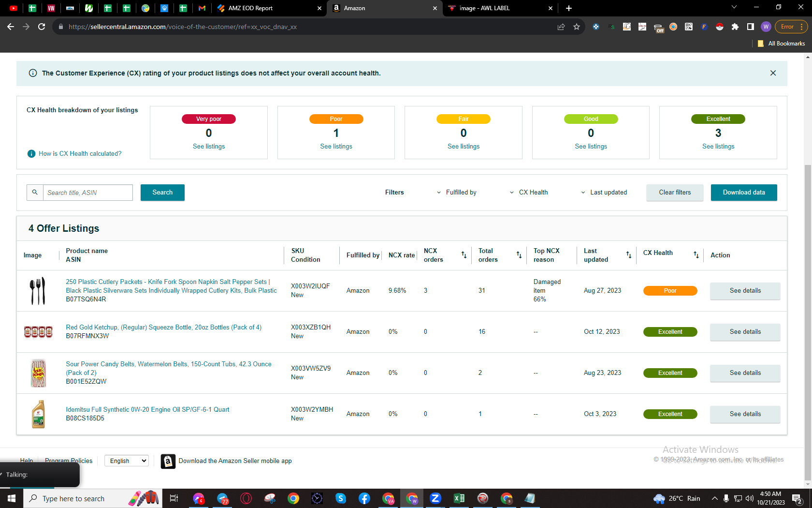Click the plastic cutlery product thumbnail
The height and width of the screenshot is (508, 812).
38,291
